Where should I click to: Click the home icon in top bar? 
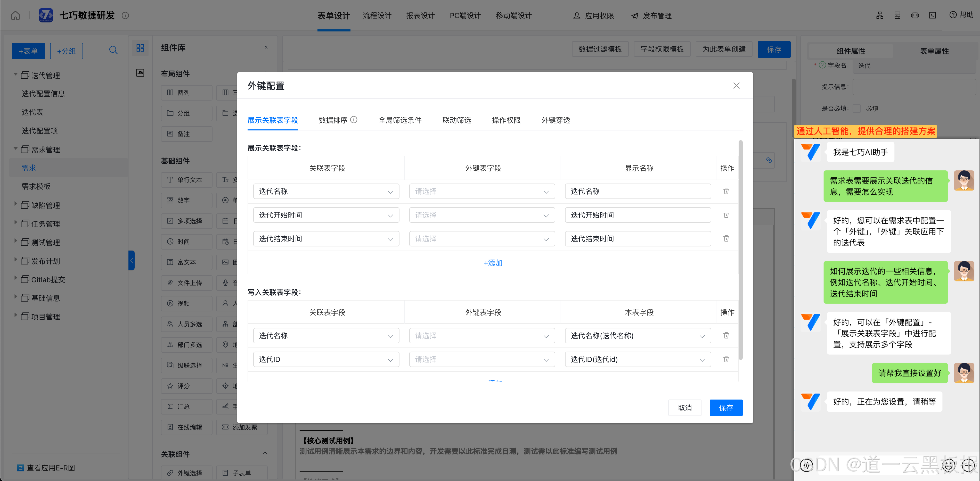[x=15, y=15]
